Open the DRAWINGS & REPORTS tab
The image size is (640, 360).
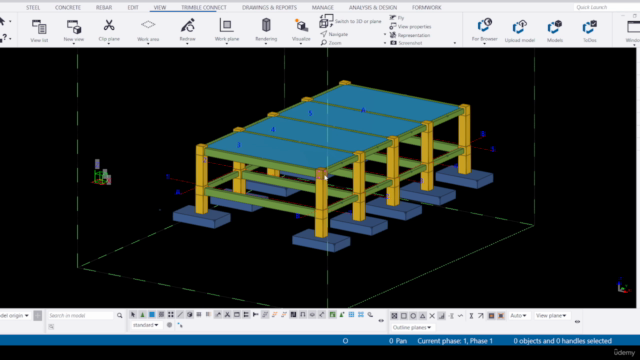pos(269,7)
